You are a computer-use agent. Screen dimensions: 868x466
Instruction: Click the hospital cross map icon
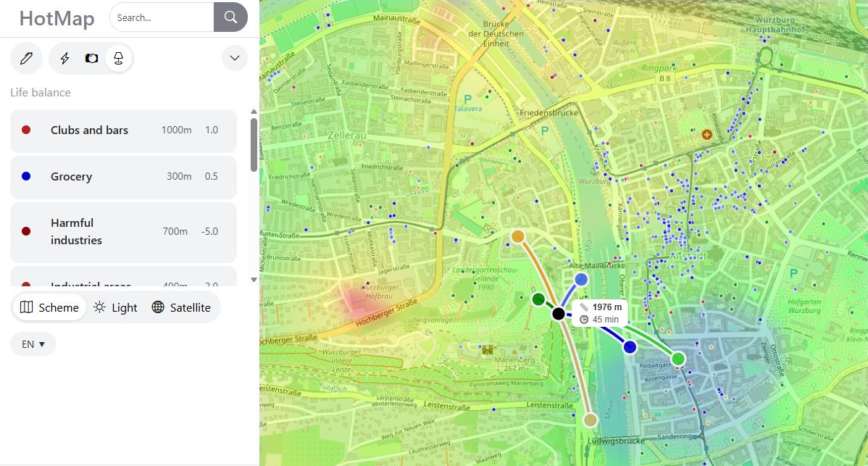click(x=706, y=135)
